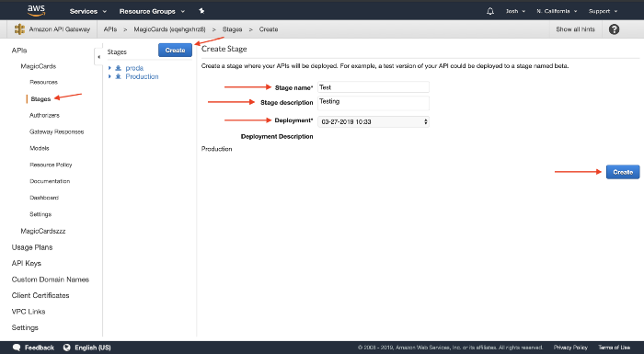
Task: Open the Resource Groups menu
Action: [x=152, y=12]
